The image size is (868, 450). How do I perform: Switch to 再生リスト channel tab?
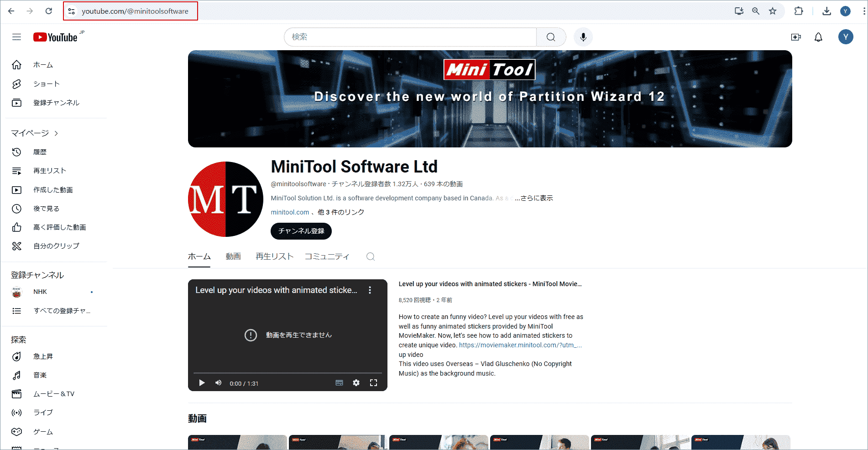(x=274, y=256)
